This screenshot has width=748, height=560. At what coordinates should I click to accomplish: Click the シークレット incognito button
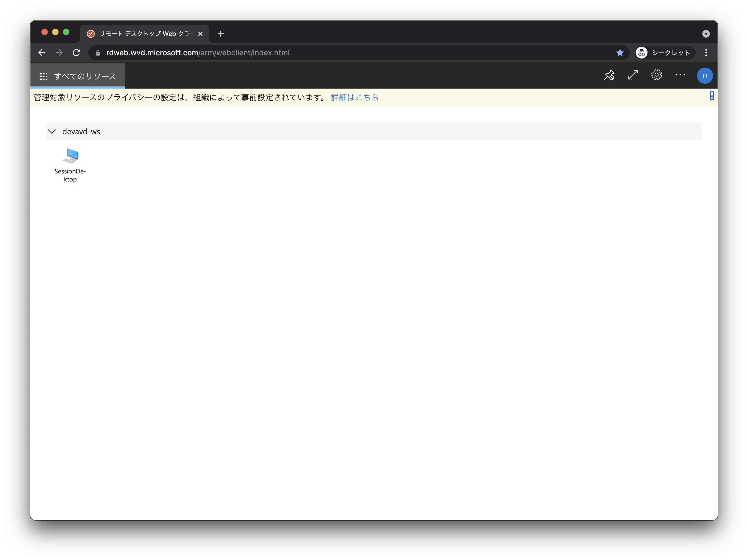(664, 53)
